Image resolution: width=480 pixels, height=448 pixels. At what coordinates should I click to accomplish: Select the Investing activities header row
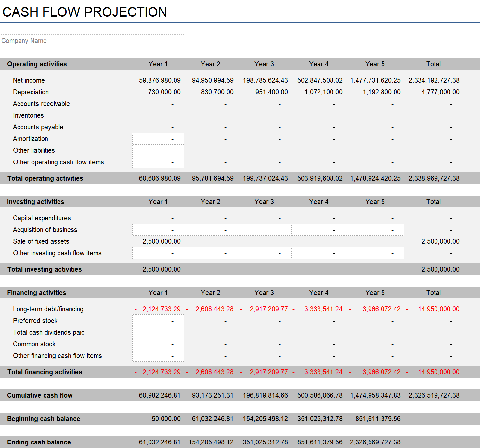click(x=35, y=201)
